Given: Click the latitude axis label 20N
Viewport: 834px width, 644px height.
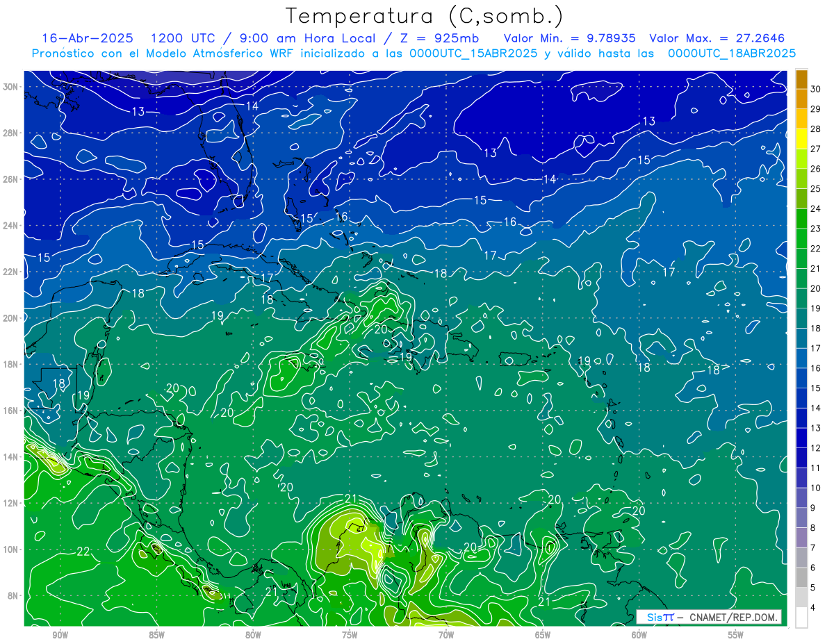Looking at the screenshot, I should point(12,318).
